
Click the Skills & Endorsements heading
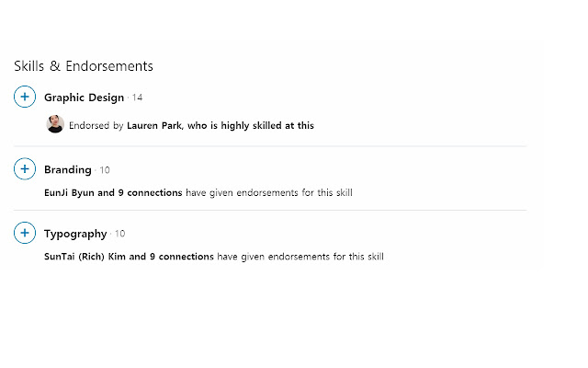pyautogui.click(x=84, y=66)
